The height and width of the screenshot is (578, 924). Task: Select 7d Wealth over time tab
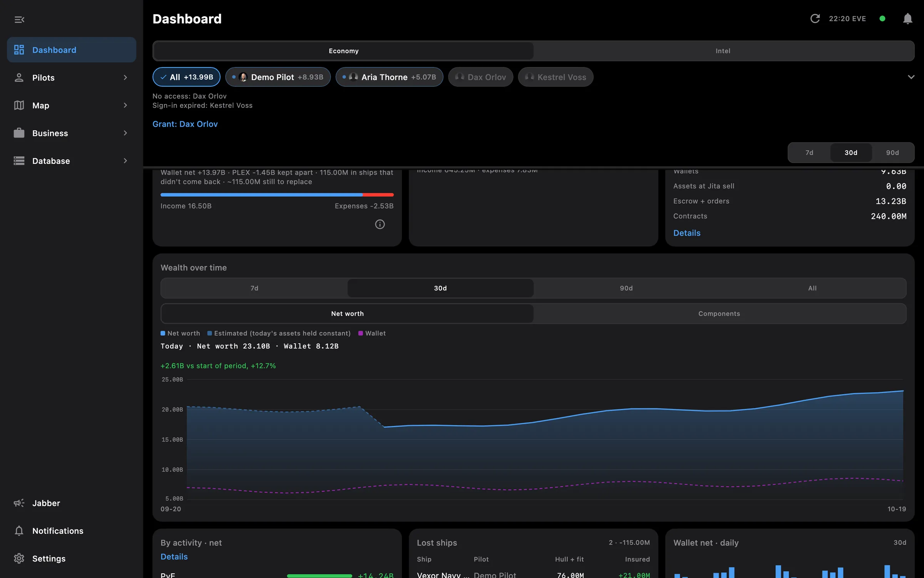pyautogui.click(x=254, y=288)
